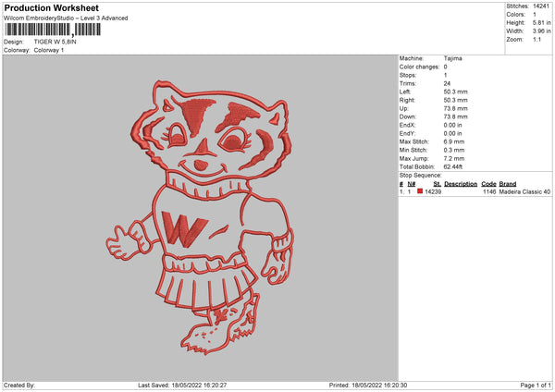Viewport: 555px width, 392px height.
Task: Click the 'St.' column header
Action: click(438, 184)
